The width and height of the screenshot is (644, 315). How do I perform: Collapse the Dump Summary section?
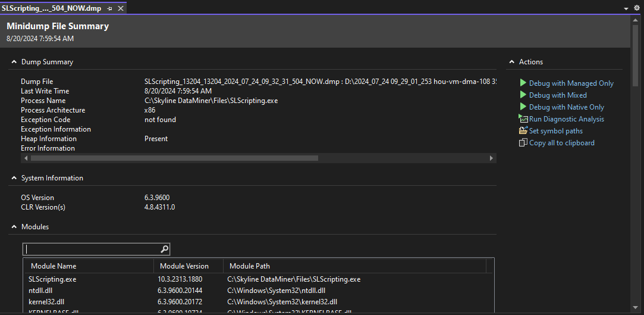pos(14,62)
